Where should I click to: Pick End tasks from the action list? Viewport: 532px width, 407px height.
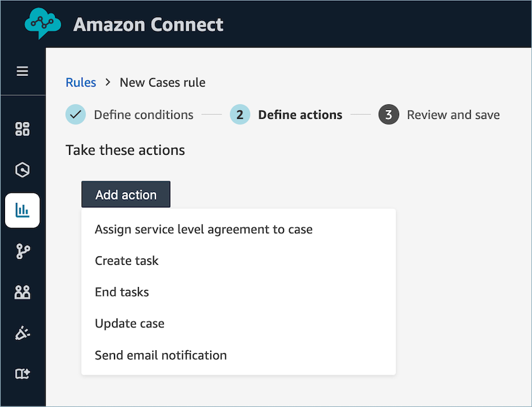click(x=122, y=292)
